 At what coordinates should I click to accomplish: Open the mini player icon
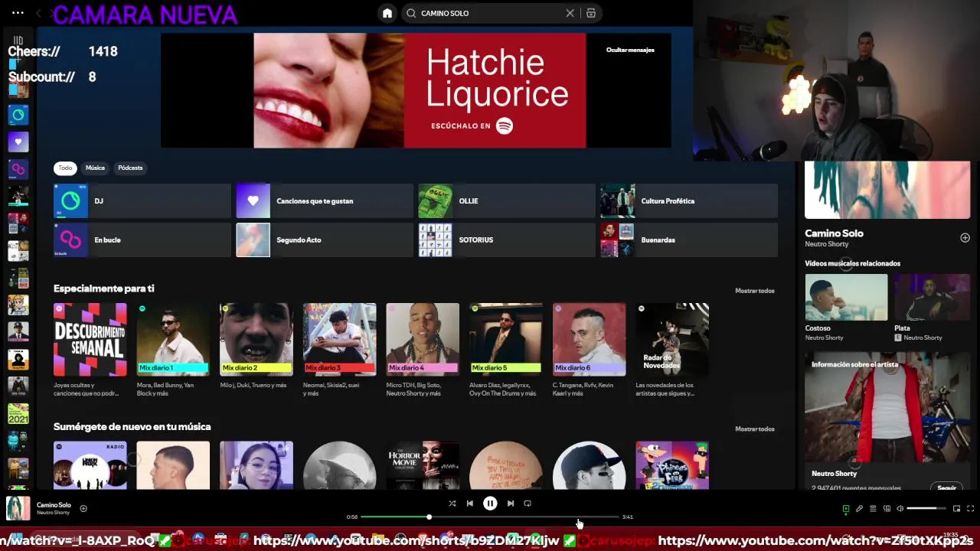click(956, 508)
